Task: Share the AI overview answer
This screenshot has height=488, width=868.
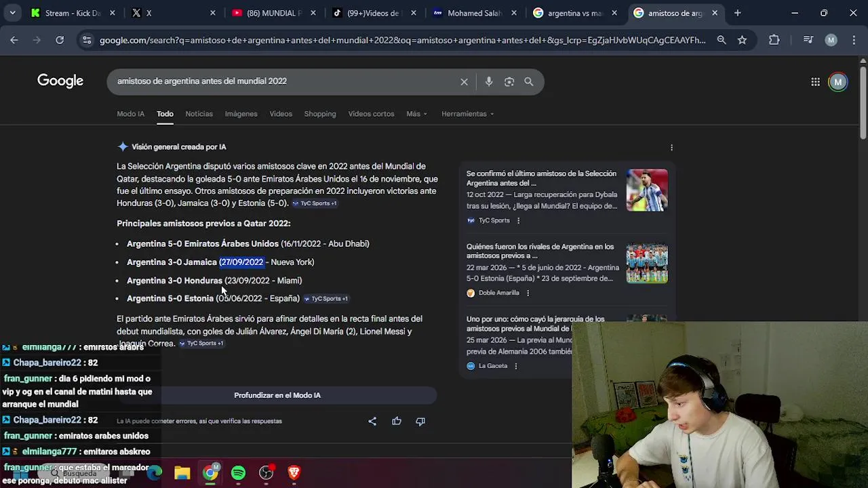Action: [x=372, y=421]
